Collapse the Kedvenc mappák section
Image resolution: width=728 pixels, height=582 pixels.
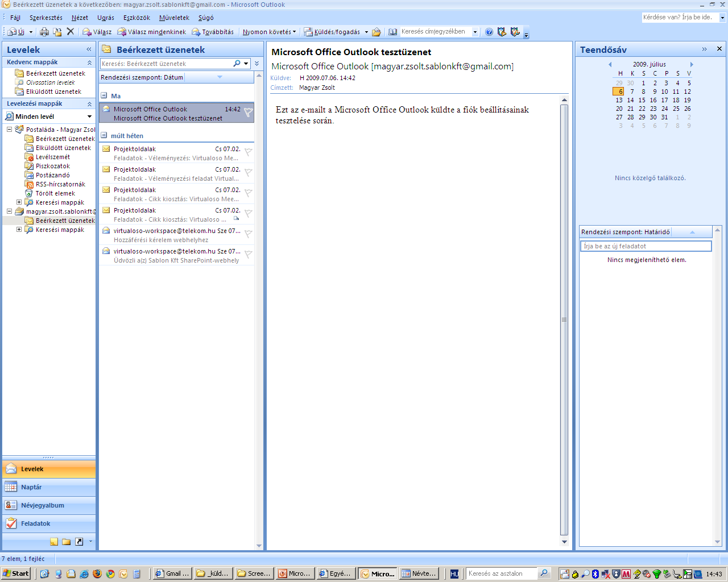click(89, 63)
